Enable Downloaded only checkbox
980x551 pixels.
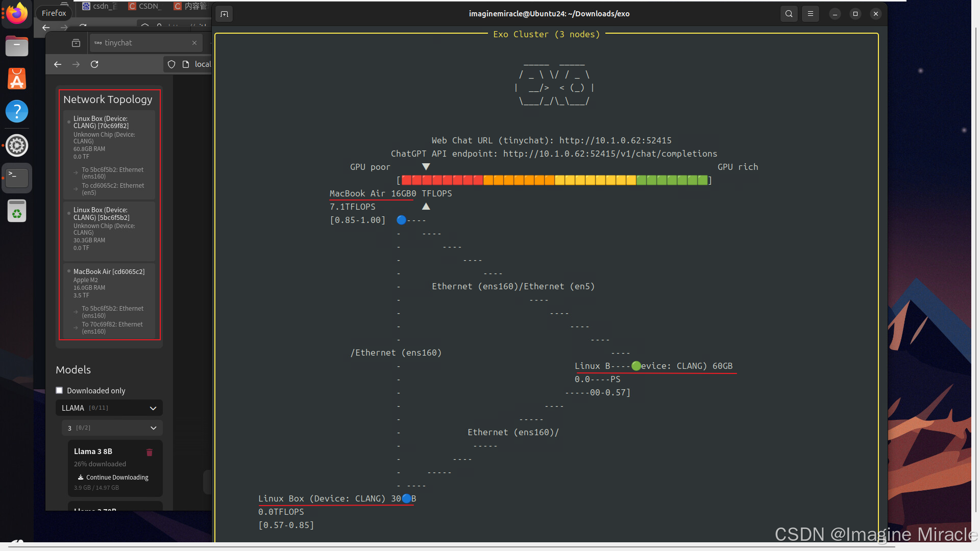coord(59,390)
